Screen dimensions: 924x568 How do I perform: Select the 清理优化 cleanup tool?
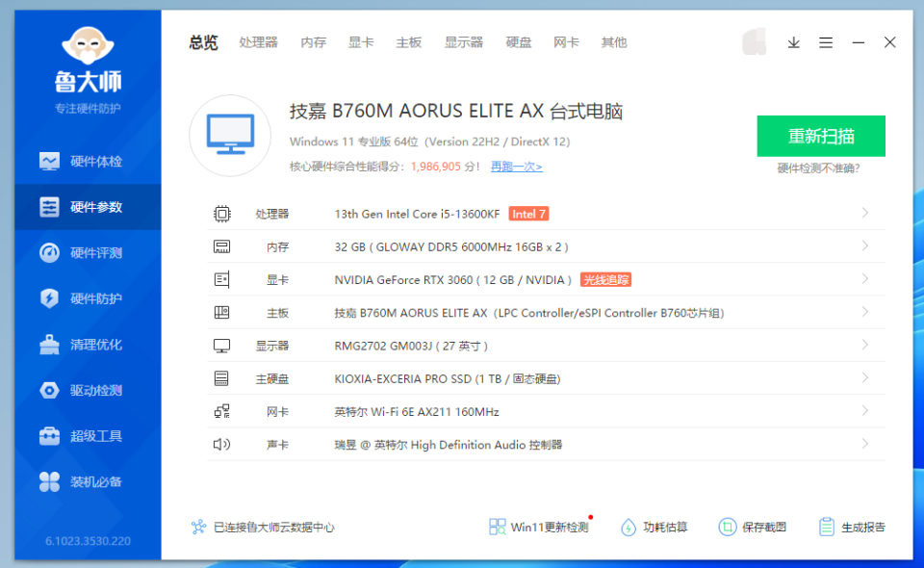click(x=88, y=344)
